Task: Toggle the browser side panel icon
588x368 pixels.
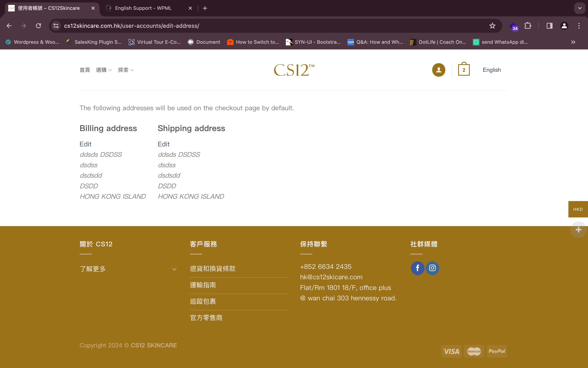Action: point(550,26)
